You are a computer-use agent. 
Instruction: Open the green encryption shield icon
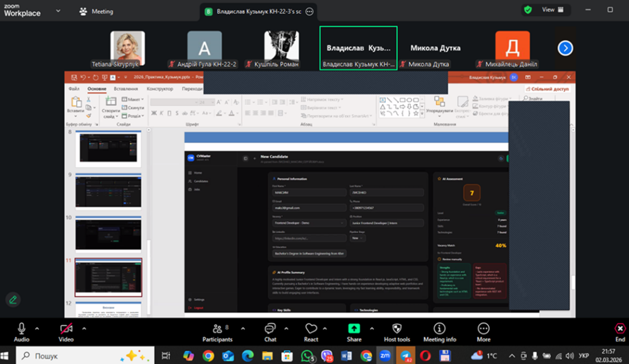click(528, 10)
